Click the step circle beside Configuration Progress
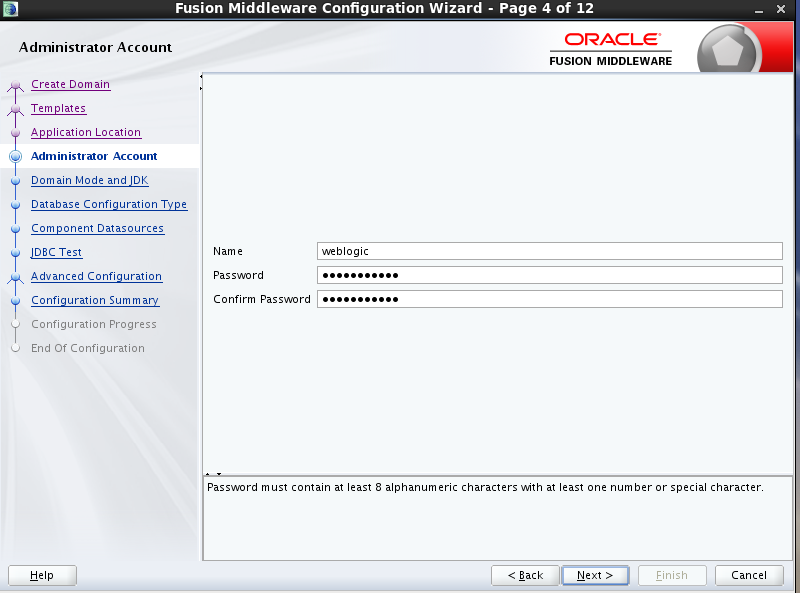The image size is (800, 593). coord(14,324)
